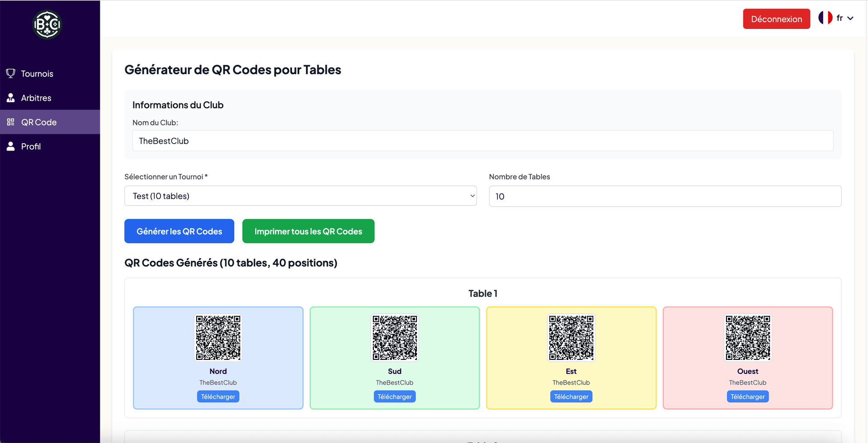Click the Nombre de Tables field

pos(665,196)
